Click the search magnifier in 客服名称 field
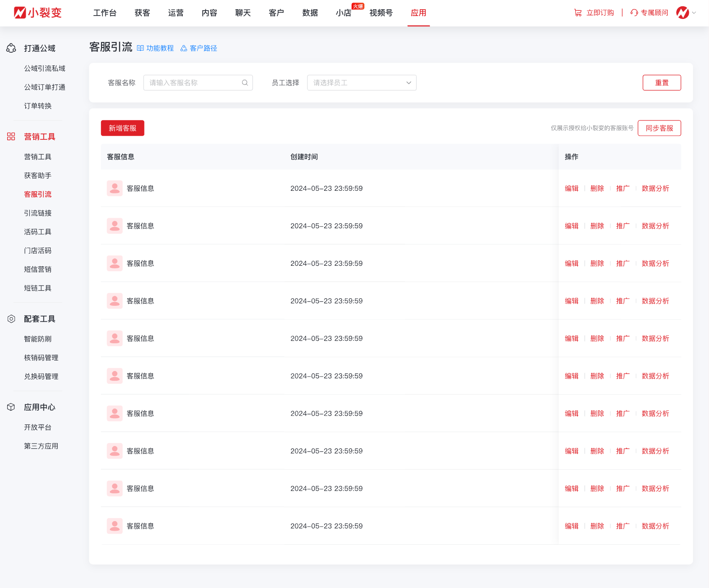The image size is (709, 588). (x=245, y=83)
